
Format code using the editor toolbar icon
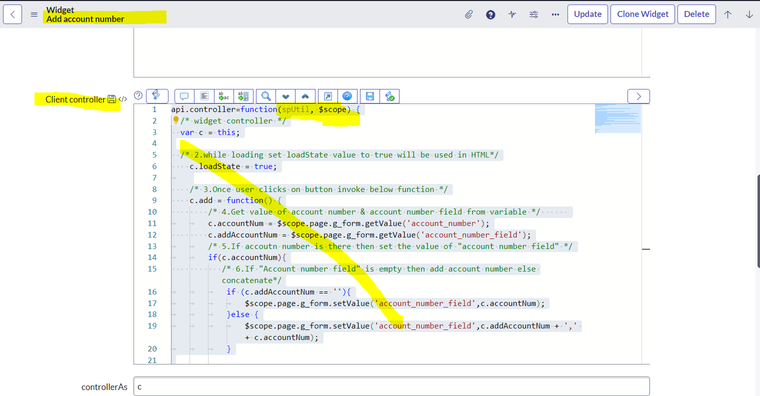pos(204,96)
